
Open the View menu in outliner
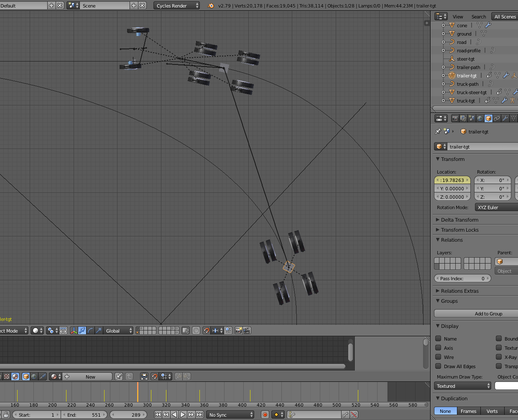pos(458,17)
